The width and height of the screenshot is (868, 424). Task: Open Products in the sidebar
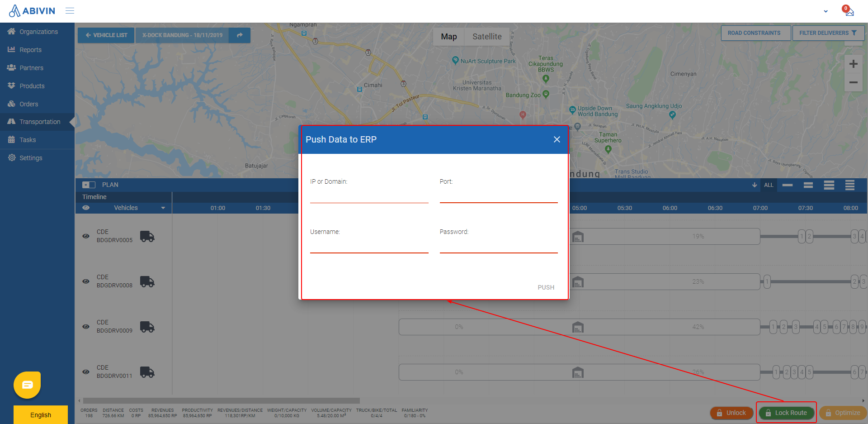(x=37, y=86)
